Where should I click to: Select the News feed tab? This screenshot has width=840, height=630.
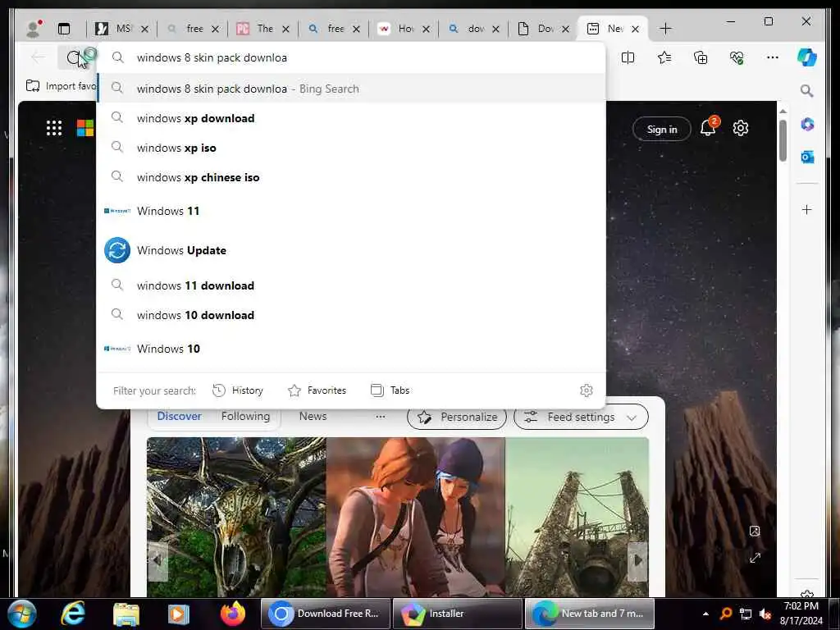(313, 416)
